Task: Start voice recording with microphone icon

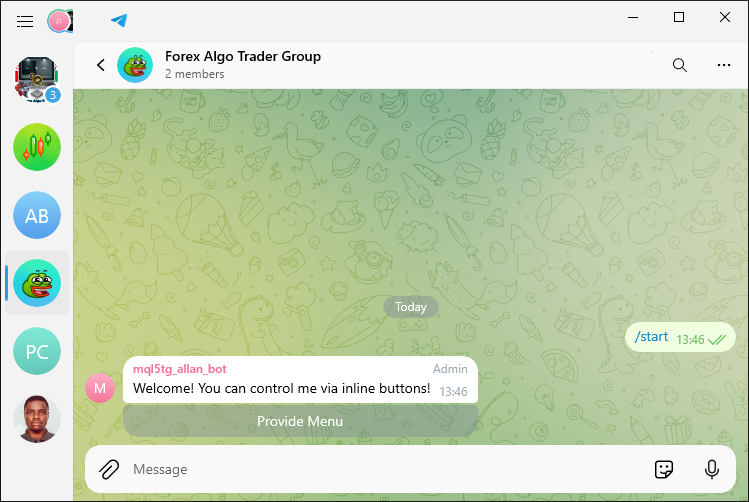Action: coord(712,469)
